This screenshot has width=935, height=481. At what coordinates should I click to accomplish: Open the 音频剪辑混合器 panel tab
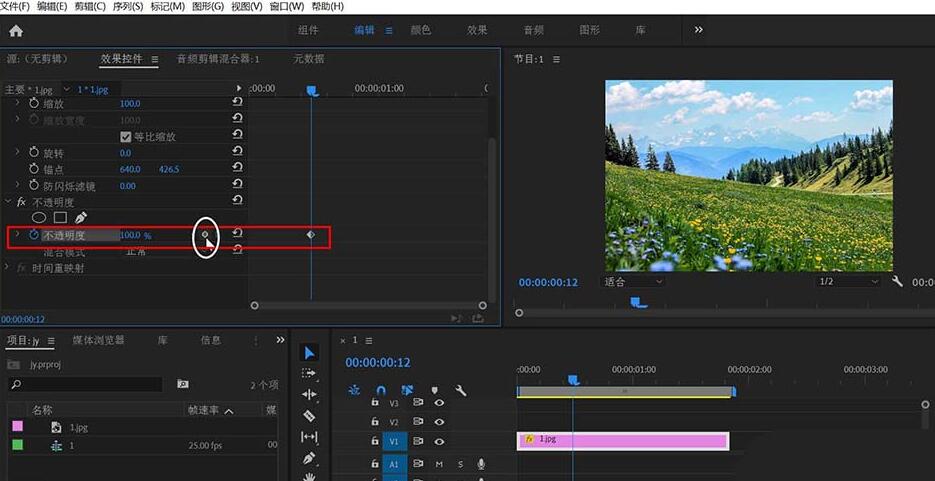(218, 59)
